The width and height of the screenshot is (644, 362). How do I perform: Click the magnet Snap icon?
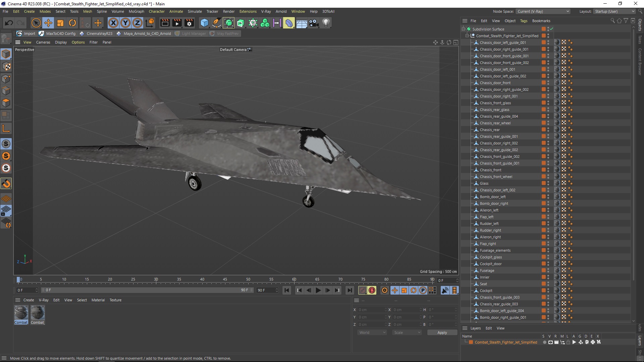(x=6, y=183)
